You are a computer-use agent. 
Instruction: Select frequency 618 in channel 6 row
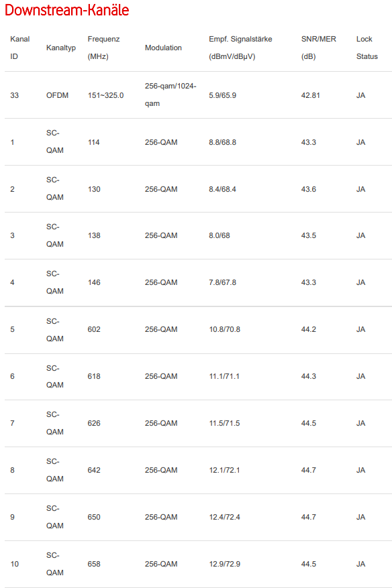pyautogui.click(x=94, y=376)
